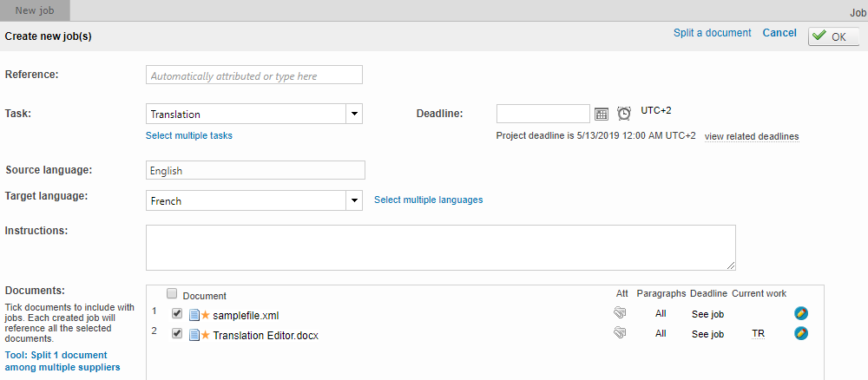
Task: Open Select multiple languages link
Action: 428,200
